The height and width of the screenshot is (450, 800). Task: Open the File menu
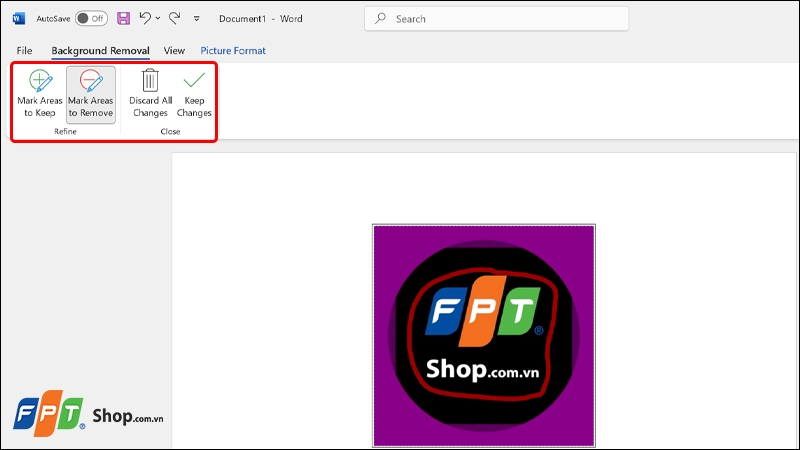[x=24, y=51]
